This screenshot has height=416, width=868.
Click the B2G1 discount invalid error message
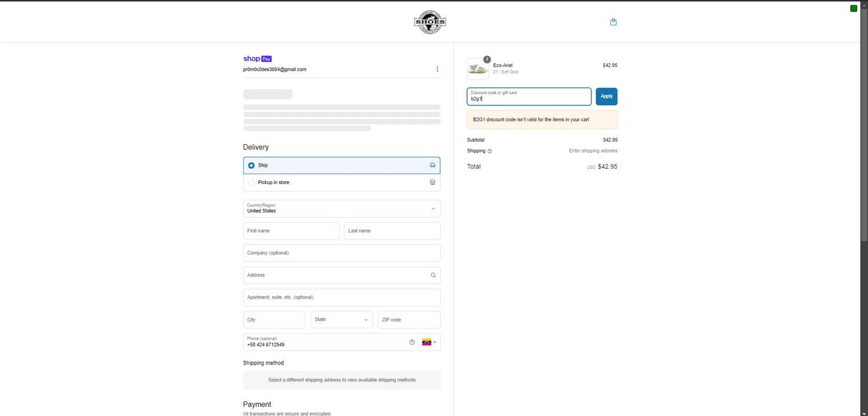[x=542, y=120]
